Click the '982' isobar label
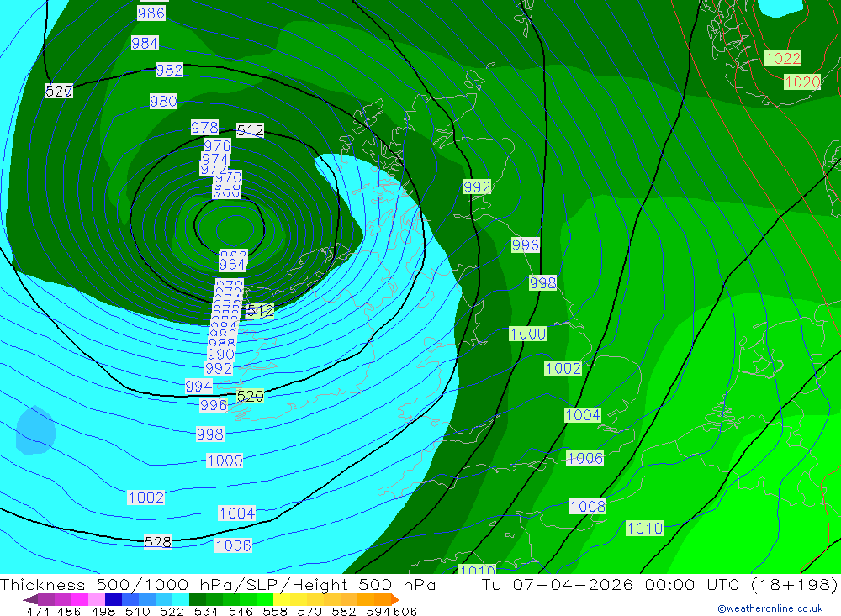Image resolution: width=841 pixels, height=616 pixels. point(169,71)
